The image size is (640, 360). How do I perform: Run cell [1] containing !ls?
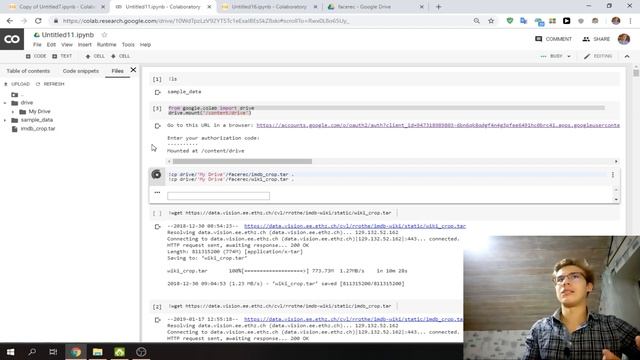(157, 79)
